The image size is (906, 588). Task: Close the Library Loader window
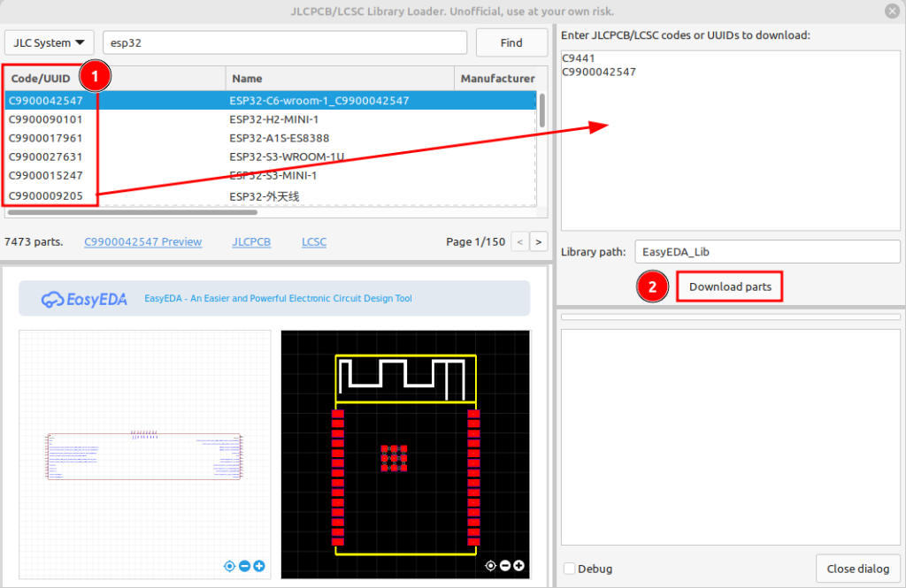click(892, 11)
